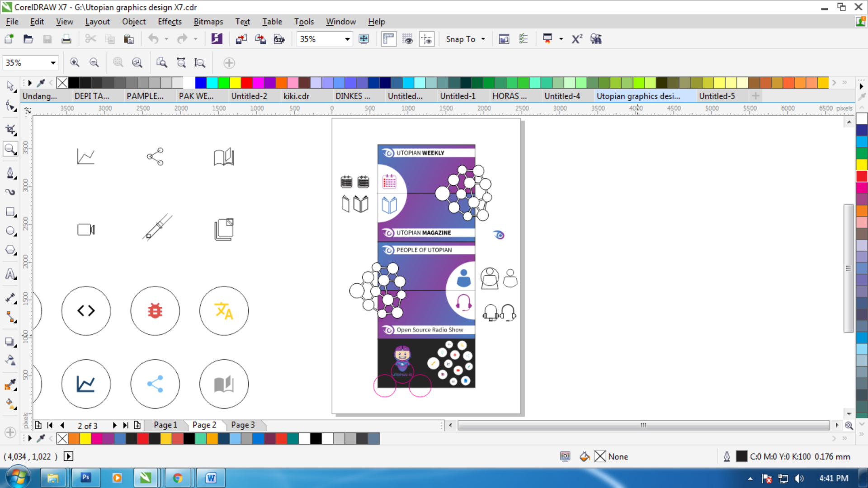
Task: Click the red swatch in top palette
Action: point(247,83)
